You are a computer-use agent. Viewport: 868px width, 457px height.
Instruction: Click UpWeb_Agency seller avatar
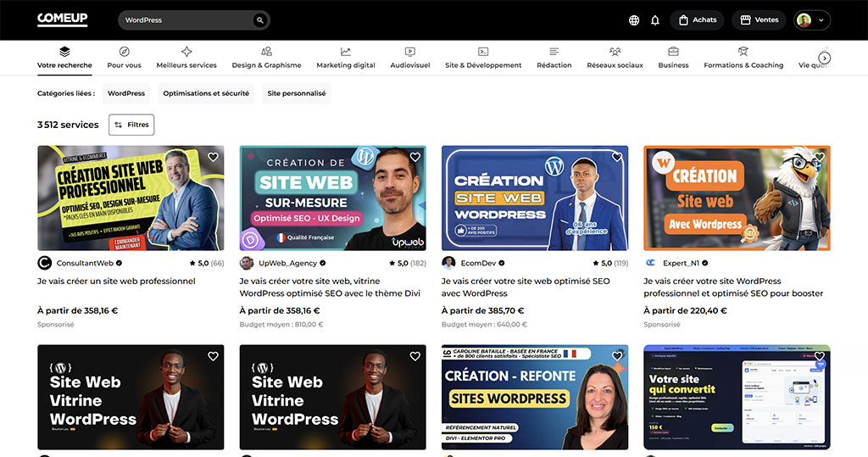[247, 263]
